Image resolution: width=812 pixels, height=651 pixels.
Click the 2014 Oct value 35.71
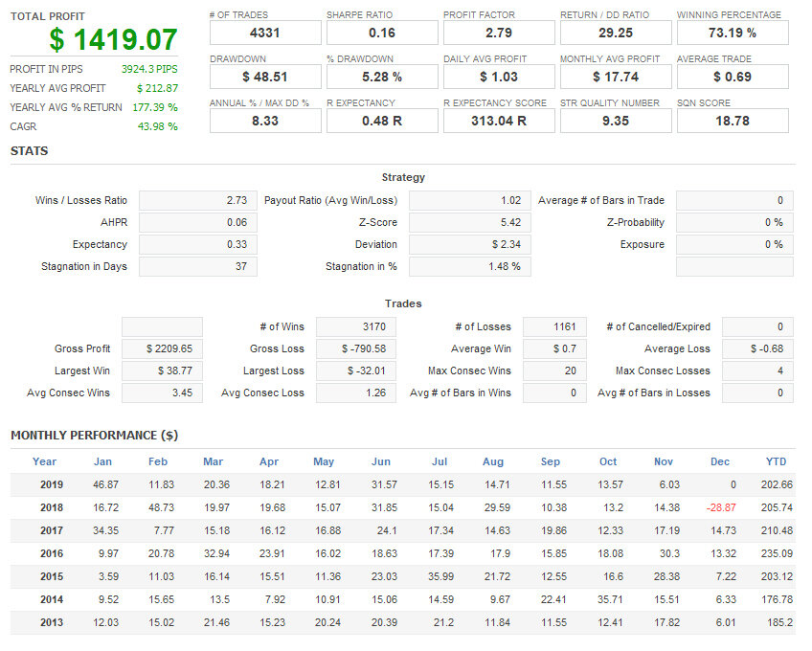(610, 599)
